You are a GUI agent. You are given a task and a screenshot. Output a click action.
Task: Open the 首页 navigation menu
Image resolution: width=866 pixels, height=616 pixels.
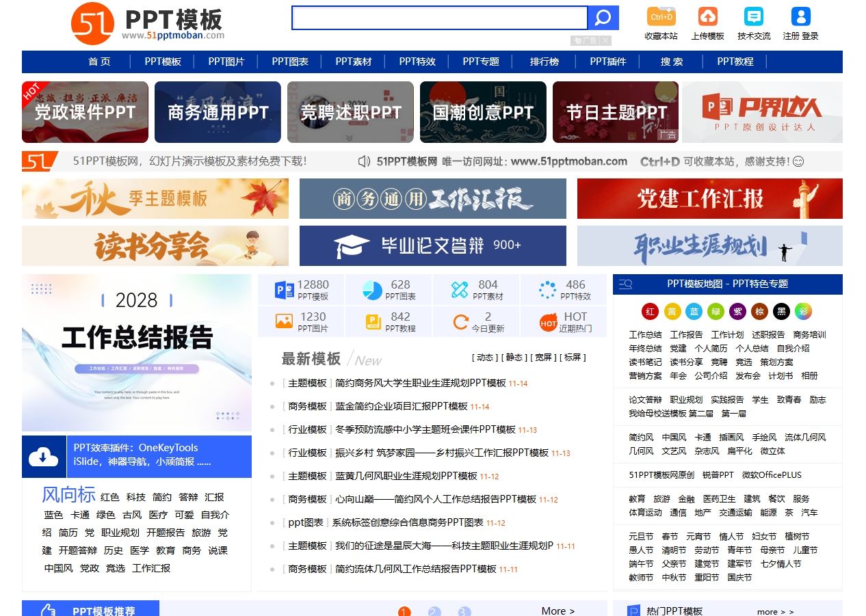point(99,62)
